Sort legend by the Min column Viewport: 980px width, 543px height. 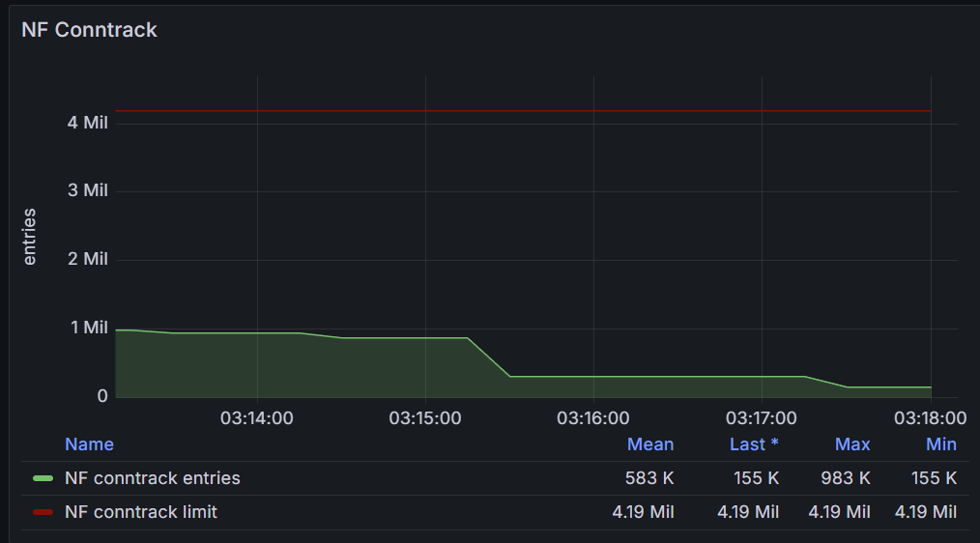(940, 444)
